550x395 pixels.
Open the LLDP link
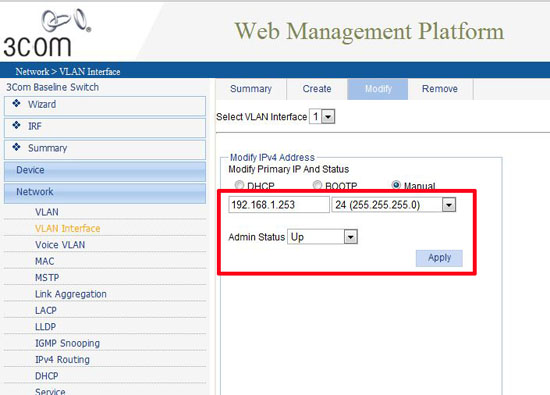pyautogui.click(x=45, y=327)
